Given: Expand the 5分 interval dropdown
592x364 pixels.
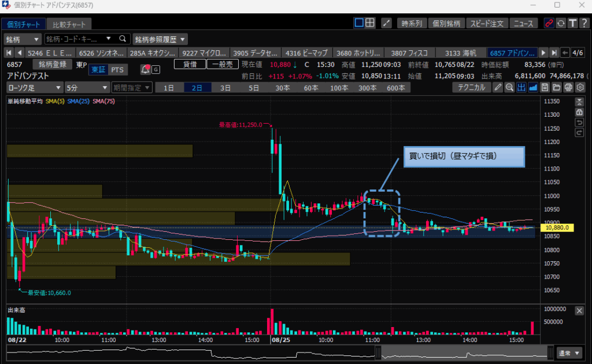Looking at the screenshot, I should click(x=86, y=88).
